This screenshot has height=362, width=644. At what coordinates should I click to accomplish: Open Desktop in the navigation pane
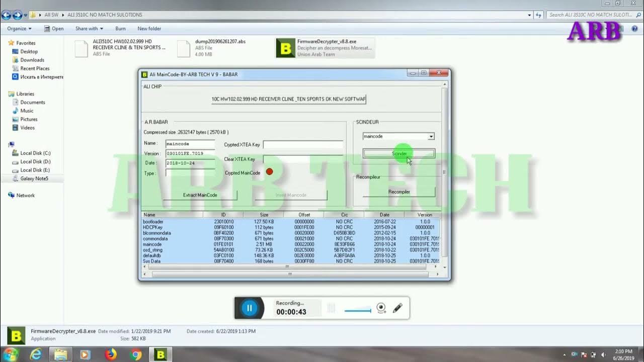coord(29,51)
